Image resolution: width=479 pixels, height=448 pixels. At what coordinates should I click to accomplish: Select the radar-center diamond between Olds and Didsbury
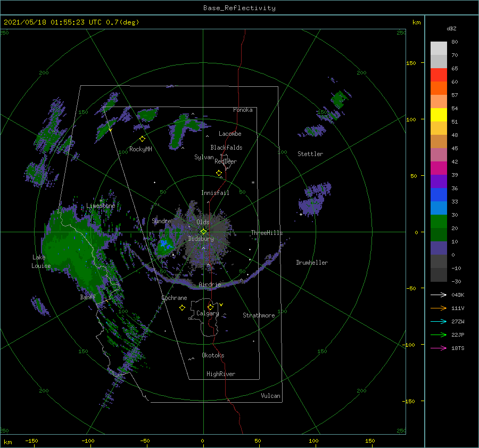tap(203, 232)
